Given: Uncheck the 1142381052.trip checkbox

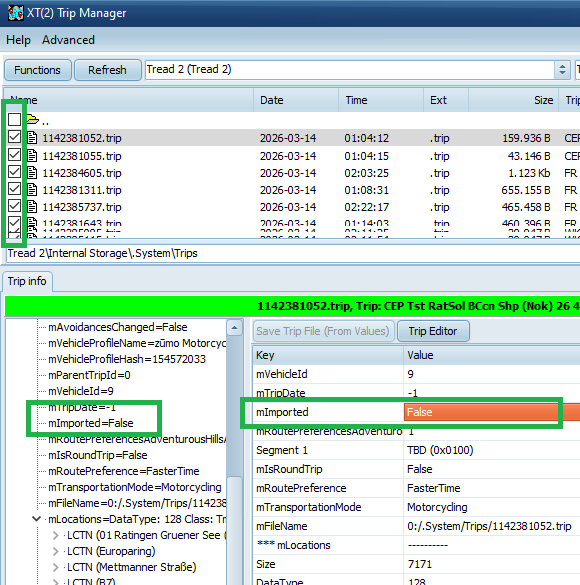Looking at the screenshot, I should coord(15,137).
